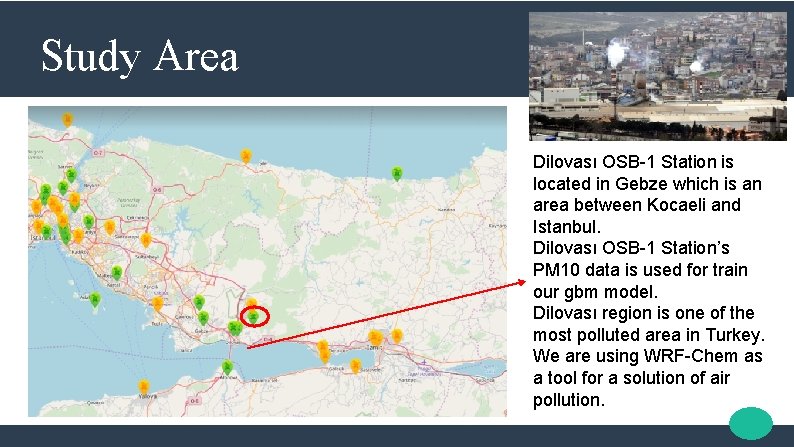Select the orange marker pair over İzmit label
Image resolution: width=794 pixels, height=447 pixels.
[375, 337]
